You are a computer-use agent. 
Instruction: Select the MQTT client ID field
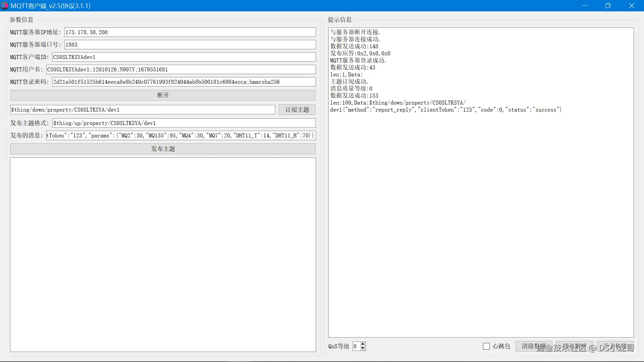[x=184, y=57]
